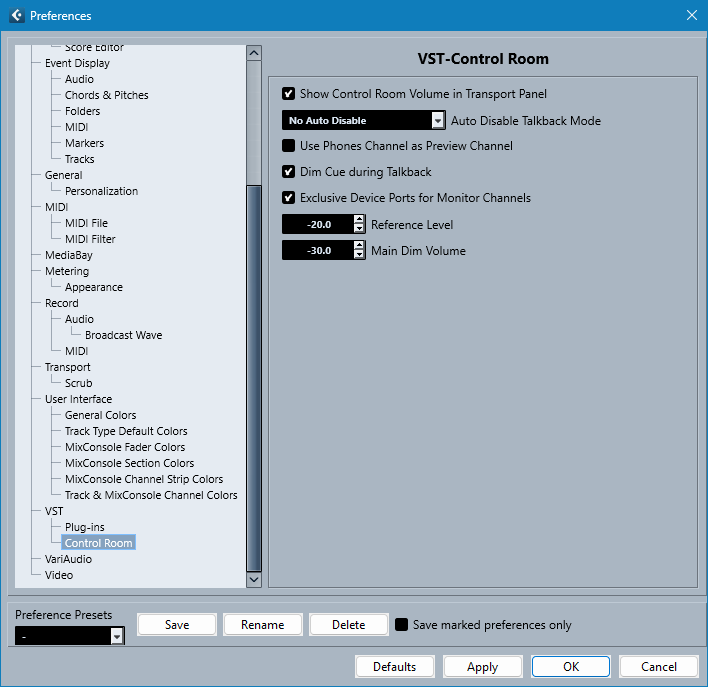The height and width of the screenshot is (687, 708).
Task: Click the Reference Level value field
Action: tap(318, 225)
